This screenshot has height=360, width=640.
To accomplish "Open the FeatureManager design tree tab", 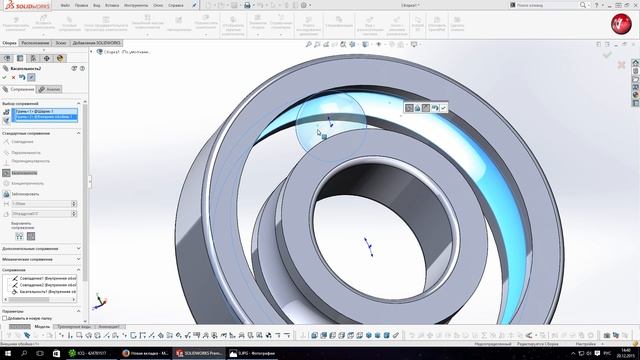I will [7, 58].
